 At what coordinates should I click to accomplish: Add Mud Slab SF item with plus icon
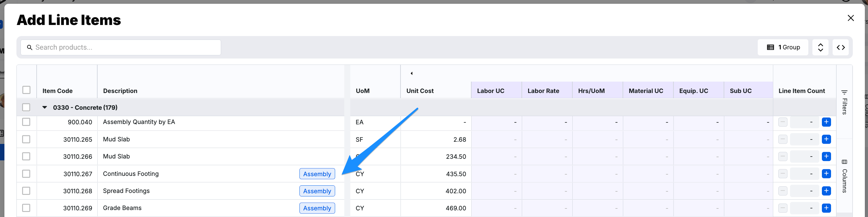click(x=826, y=139)
